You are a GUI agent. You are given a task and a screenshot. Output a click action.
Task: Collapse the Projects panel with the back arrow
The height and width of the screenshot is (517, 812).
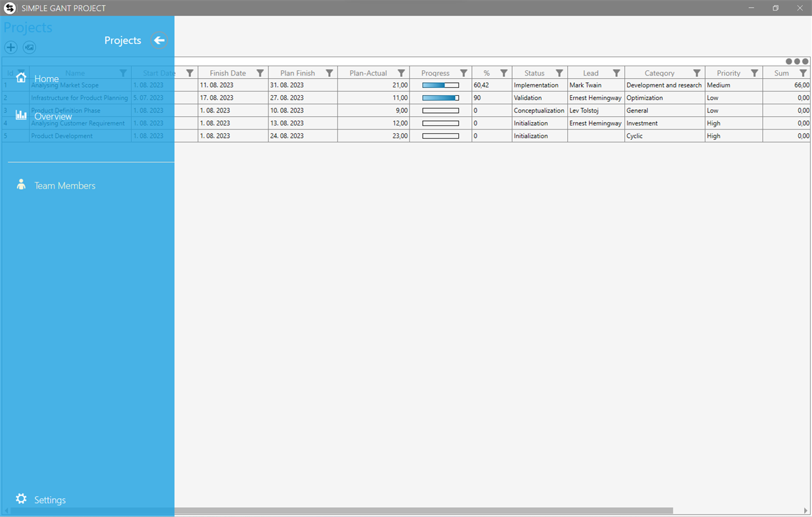(159, 40)
